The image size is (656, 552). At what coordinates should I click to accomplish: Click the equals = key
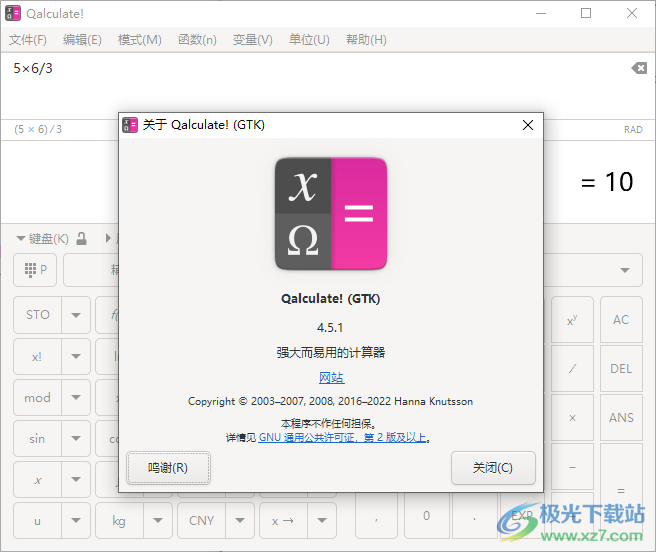point(621,490)
